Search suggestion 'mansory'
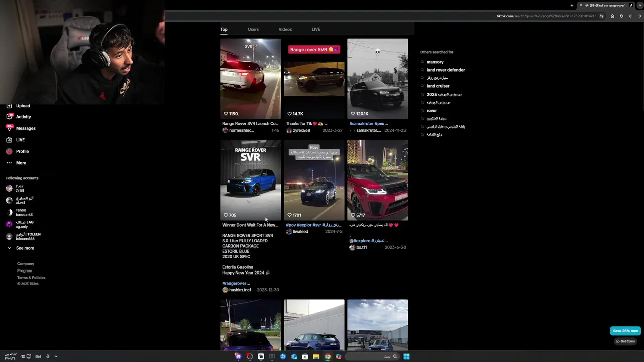The image size is (644, 362). [x=435, y=62]
